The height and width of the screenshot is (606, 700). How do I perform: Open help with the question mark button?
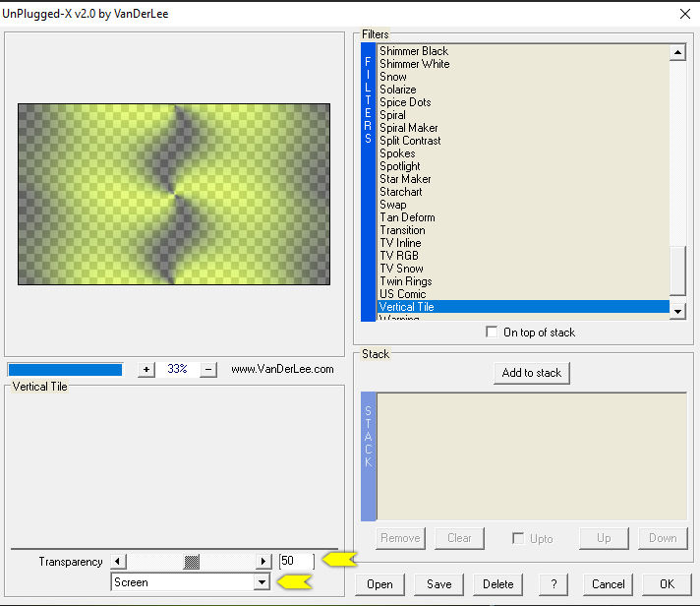[x=554, y=583]
